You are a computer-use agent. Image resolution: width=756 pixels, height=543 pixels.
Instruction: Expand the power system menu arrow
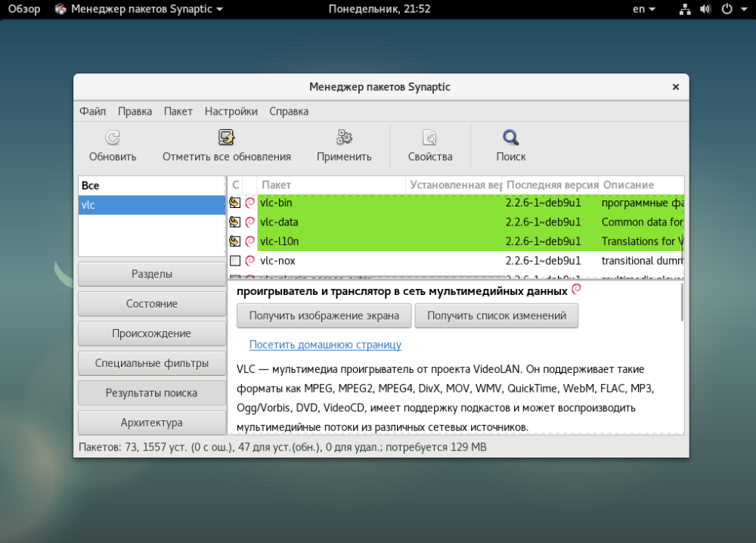(x=744, y=9)
